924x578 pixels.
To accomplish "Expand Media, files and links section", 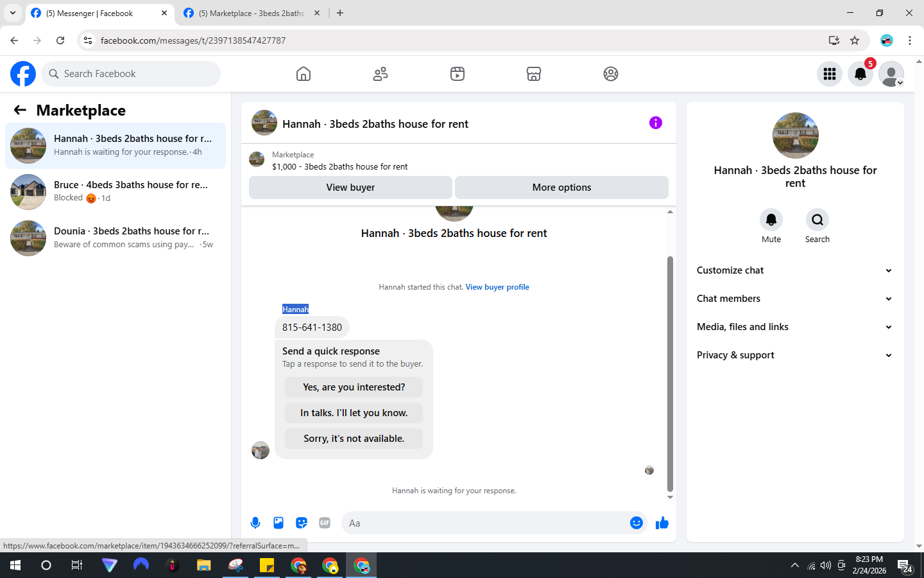I will [795, 327].
